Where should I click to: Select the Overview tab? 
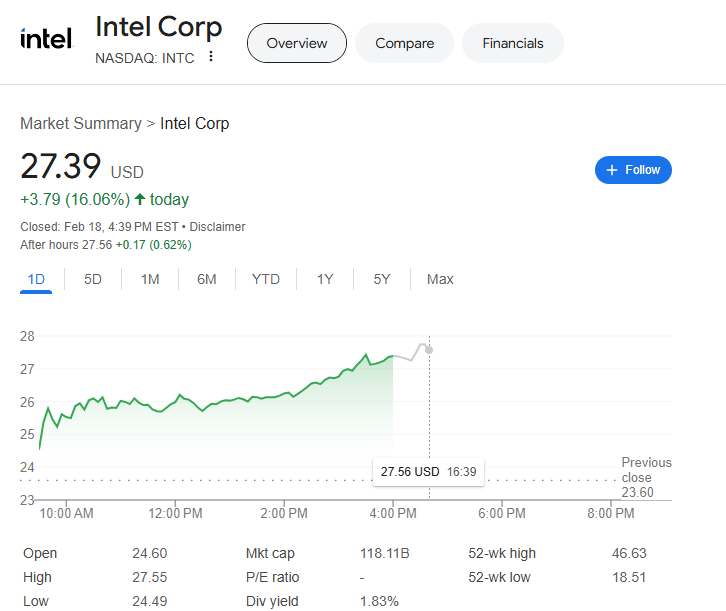297,43
